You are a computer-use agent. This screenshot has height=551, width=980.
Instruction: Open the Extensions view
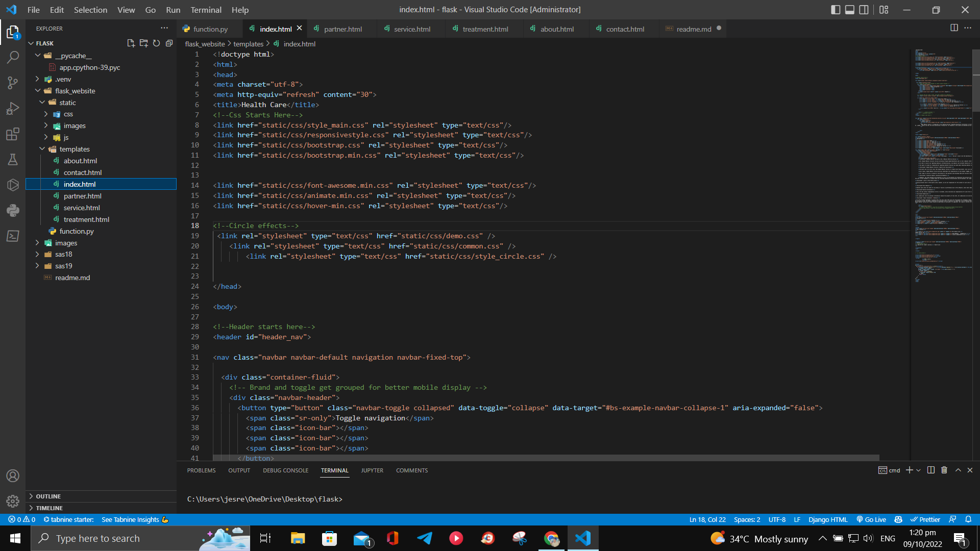click(13, 134)
